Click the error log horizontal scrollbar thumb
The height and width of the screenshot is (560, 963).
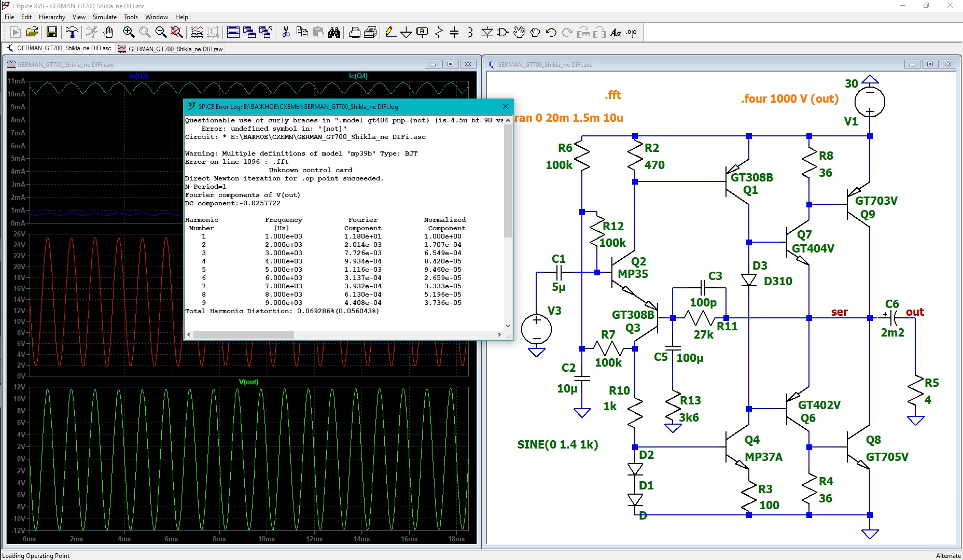pyautogui.click(x=244, y=335)
